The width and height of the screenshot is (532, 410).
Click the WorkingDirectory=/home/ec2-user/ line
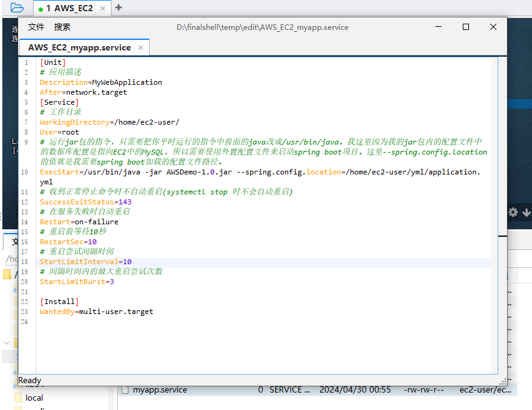(x=109, y=122)
